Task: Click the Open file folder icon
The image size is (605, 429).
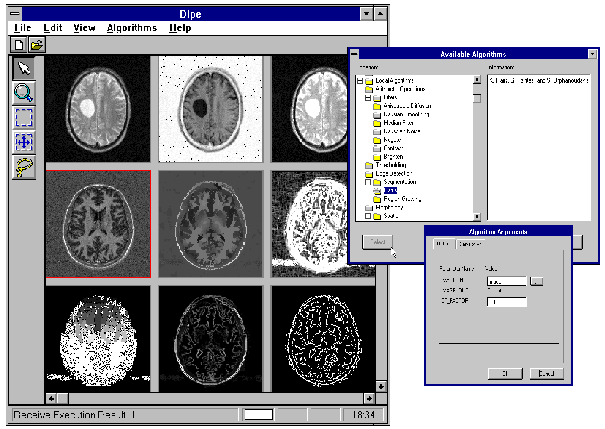Action: click(x=37, y=45)
